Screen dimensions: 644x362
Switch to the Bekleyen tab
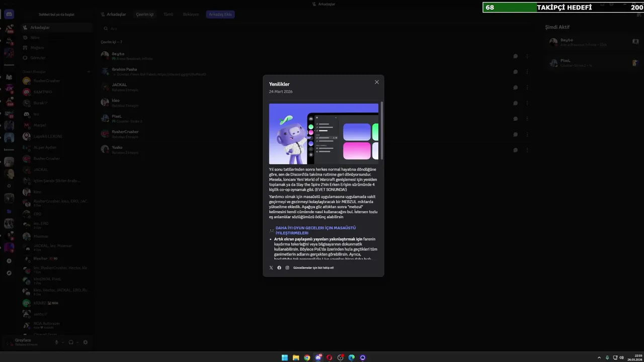coord(191,15)
